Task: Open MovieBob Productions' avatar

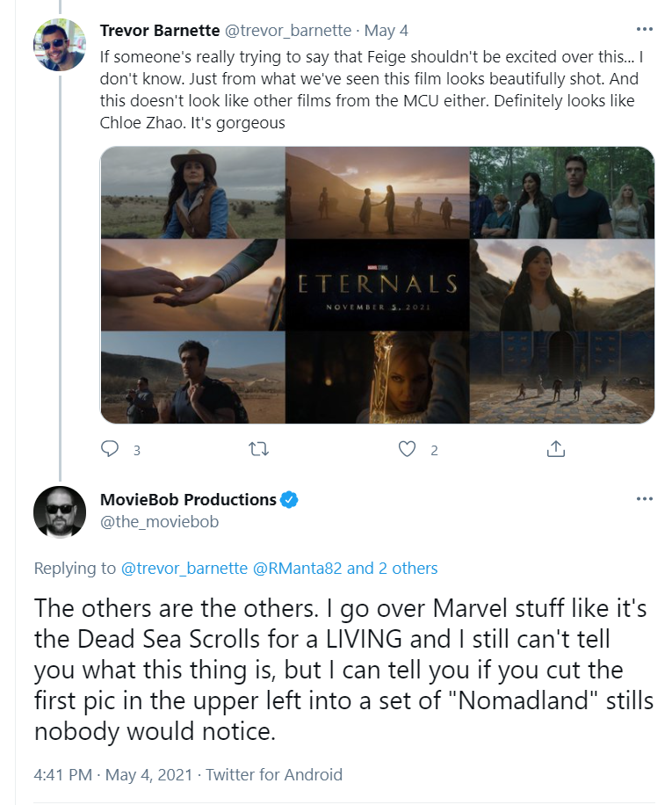Action: pos(60,512)
